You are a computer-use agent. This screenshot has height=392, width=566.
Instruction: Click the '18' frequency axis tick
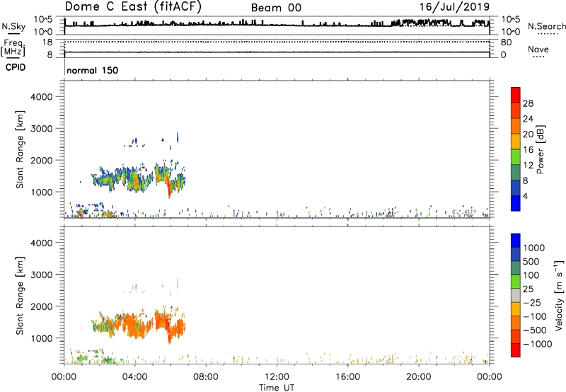47,42
